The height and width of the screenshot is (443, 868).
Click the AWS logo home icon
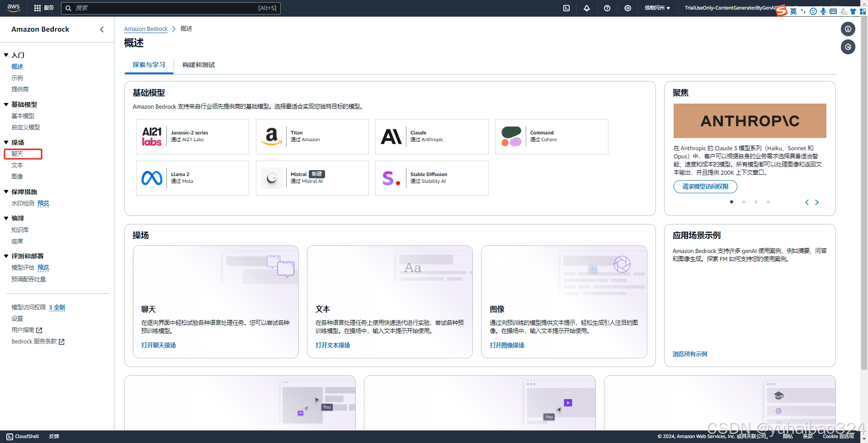pyautogui.click(x=14, y=8)
